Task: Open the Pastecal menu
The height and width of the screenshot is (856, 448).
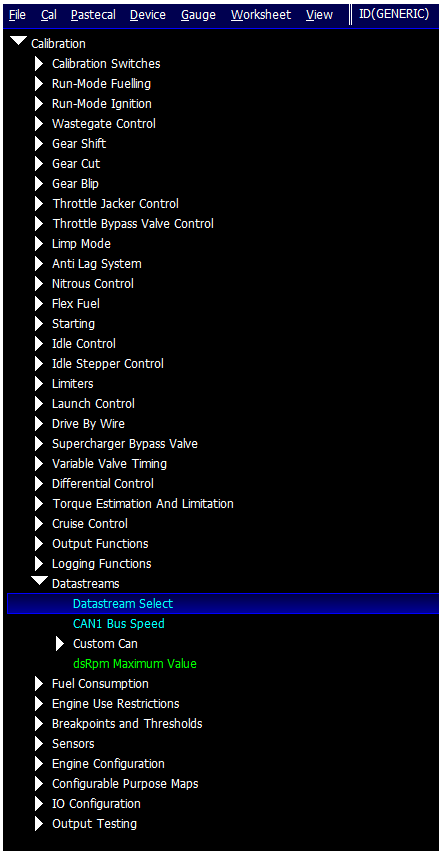Action: click(93, 15)
